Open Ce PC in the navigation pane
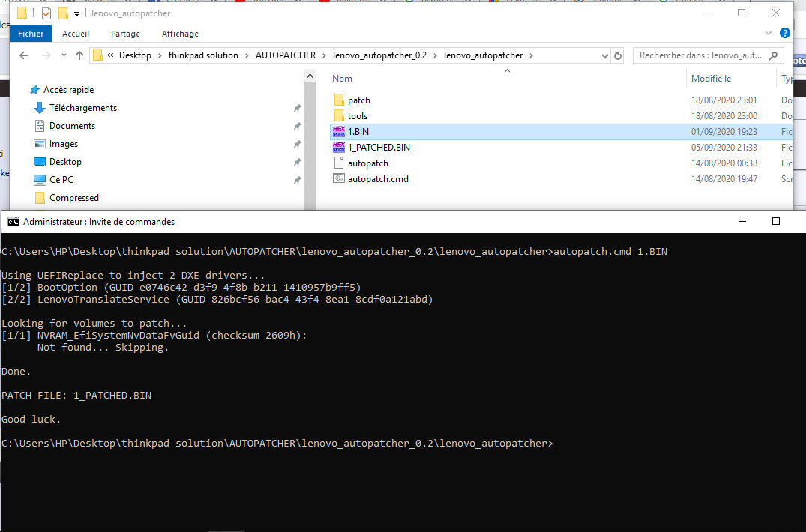 click(61, 180)
